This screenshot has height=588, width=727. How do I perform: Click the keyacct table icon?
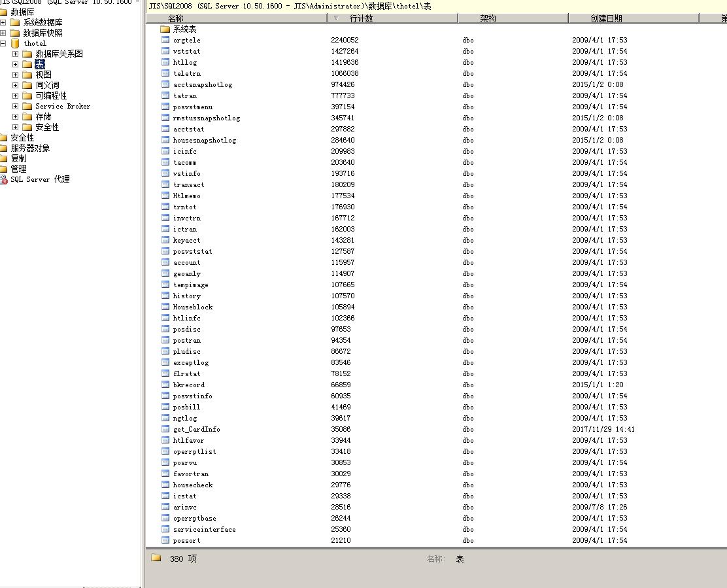[x=165, y=240]
